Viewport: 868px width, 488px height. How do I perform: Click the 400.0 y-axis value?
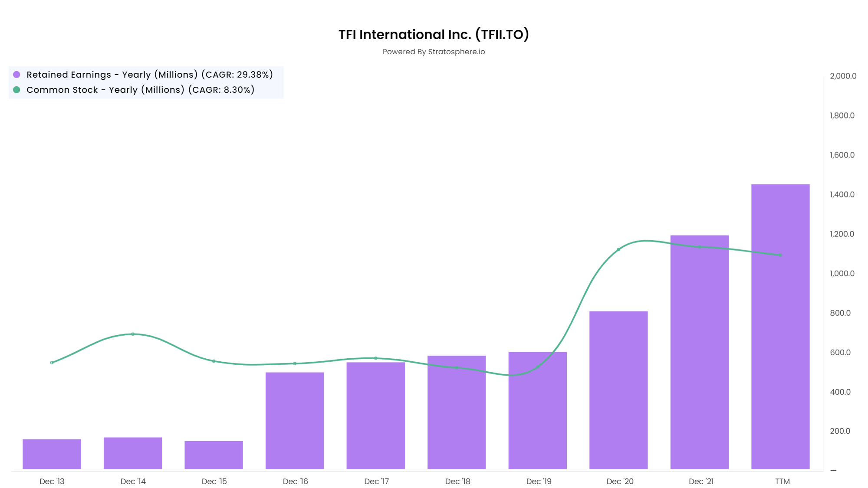(840, 392)
